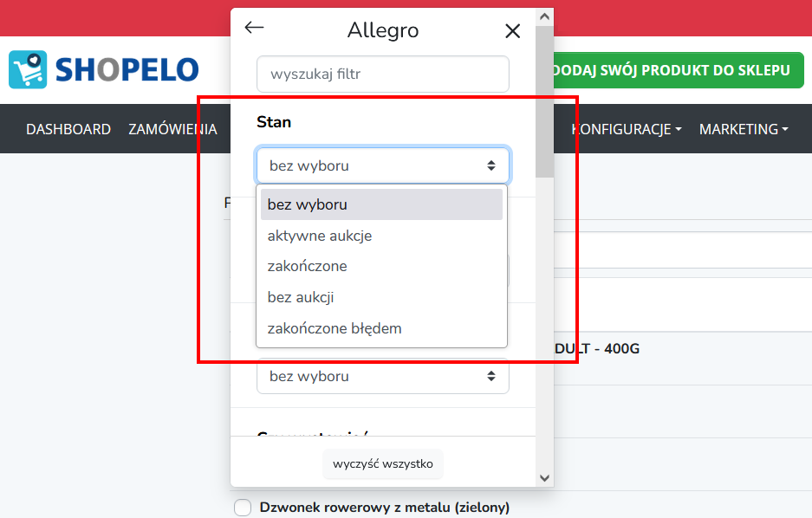Open the KONFIGURACJE menu
The width and height of the screenshot is (812, 518).
click(627, 129)
